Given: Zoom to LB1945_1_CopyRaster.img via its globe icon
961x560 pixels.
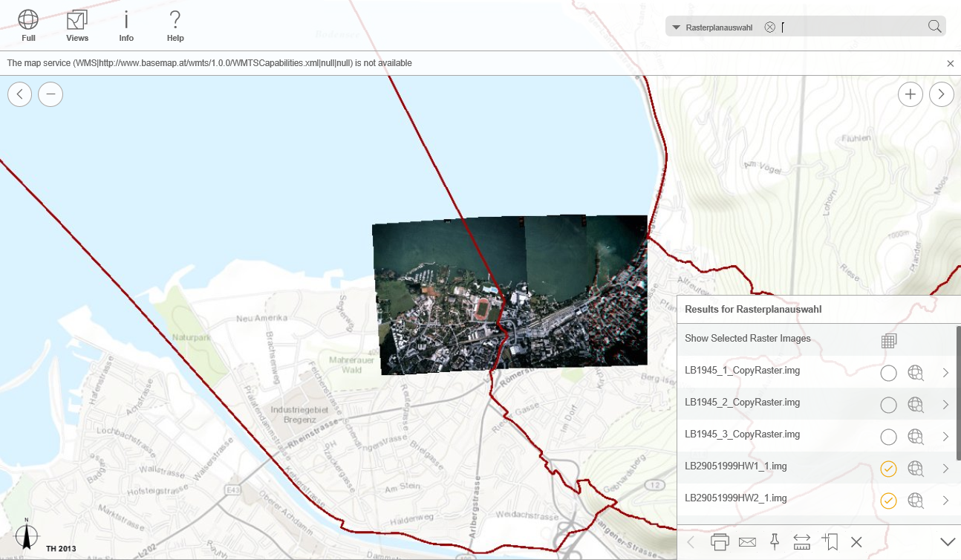Looking at the screenshot, I should point(916,373).
